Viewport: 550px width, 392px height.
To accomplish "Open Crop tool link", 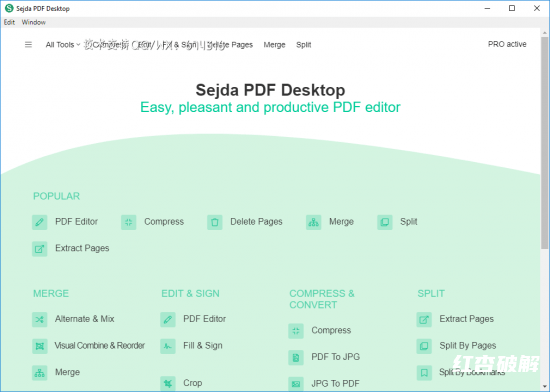I will (193, 383).
